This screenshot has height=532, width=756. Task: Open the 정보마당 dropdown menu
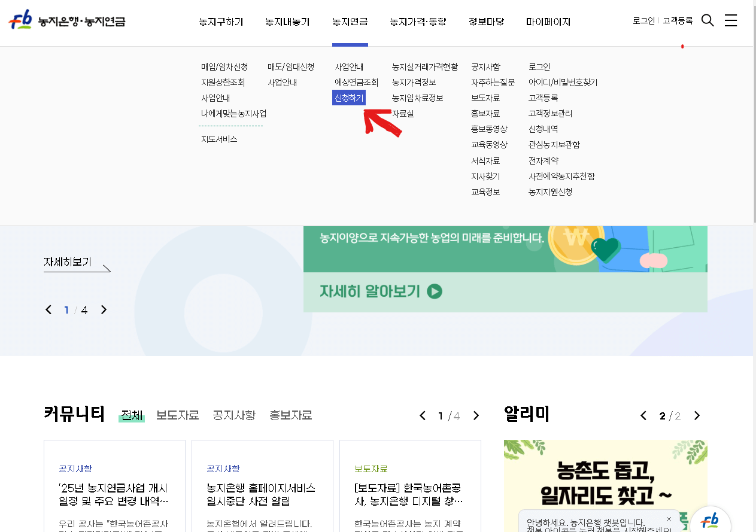[x=485, y=22]
